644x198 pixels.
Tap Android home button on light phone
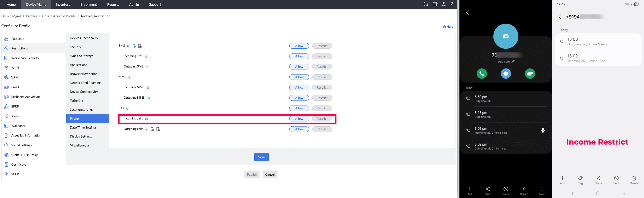(598, 194)
